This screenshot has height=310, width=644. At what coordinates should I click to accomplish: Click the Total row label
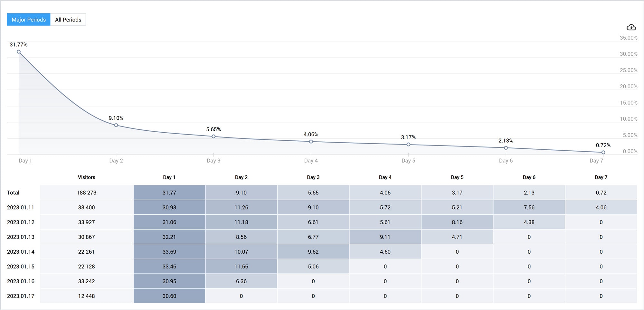pos(13,193)
